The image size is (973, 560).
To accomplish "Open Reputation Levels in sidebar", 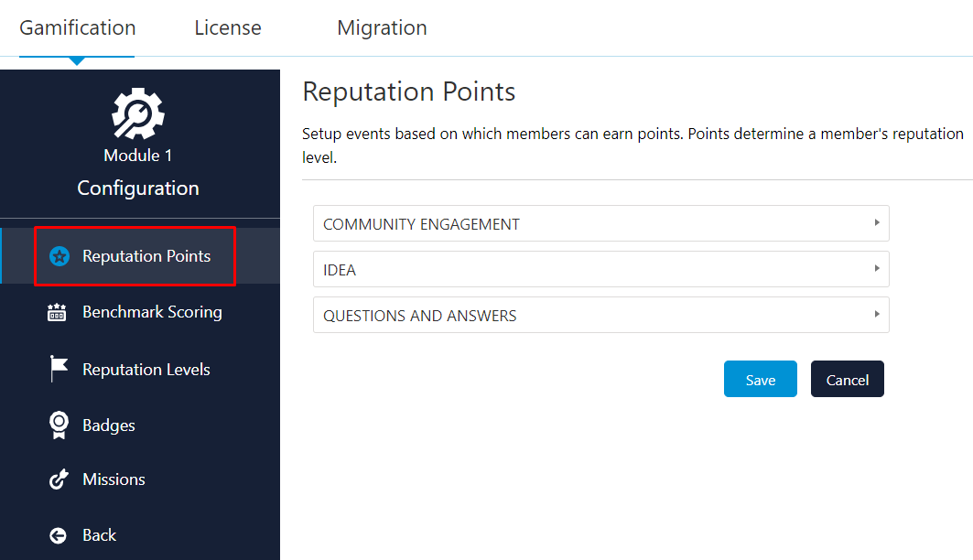I will [x=146, y=370].
